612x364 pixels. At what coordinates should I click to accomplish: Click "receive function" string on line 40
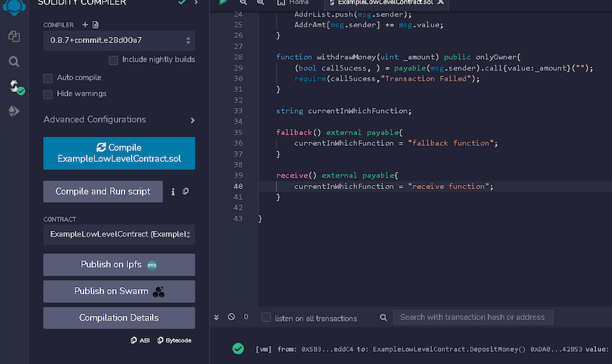(x=449, y=186)
